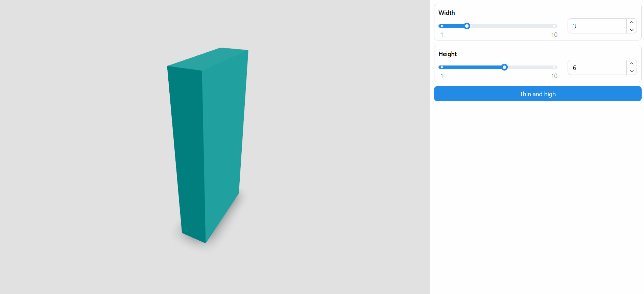Decrease Width using the down arrow
Image resolution: width=644 pixels, height=294 pixels.
coord(631,30)
